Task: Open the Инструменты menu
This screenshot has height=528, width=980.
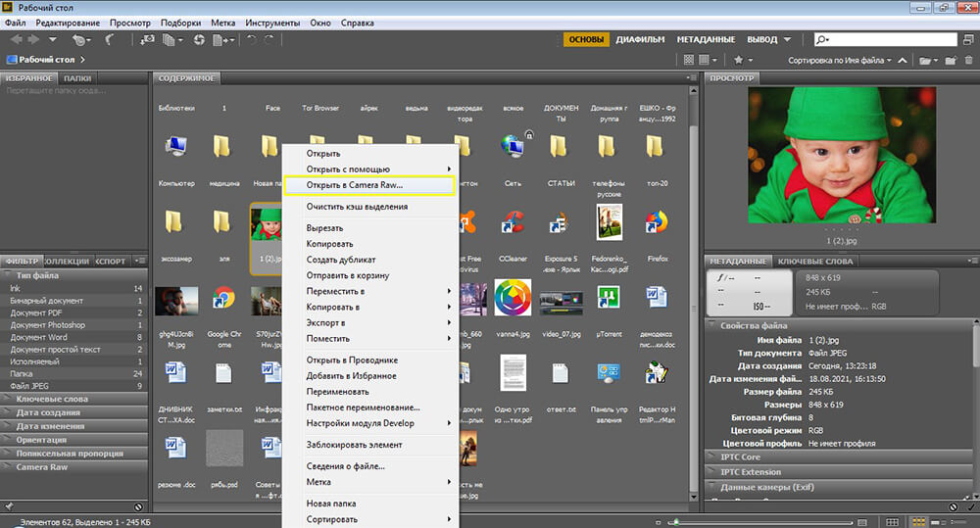Action: (272, 23)
